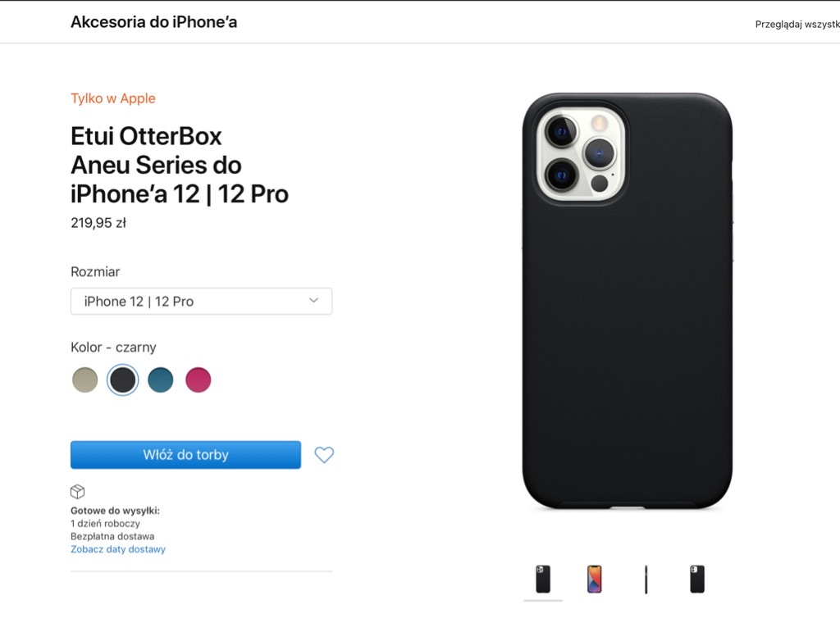
Task: Open the Rozmiar iPhone 12 | 12 Pro dropdown
Action: tap(201, 302)
